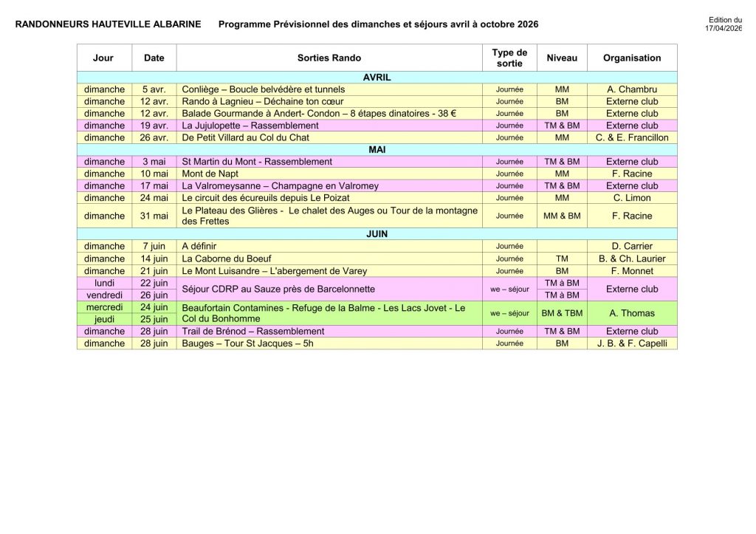The image size is (756, 534).
Task: Click 'De Petit Villard au Col du Chat'
Action: pos(245,137)
